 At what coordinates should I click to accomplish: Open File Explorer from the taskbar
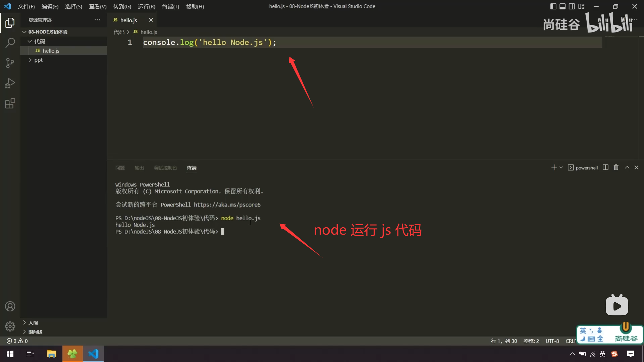coord(51,354)
